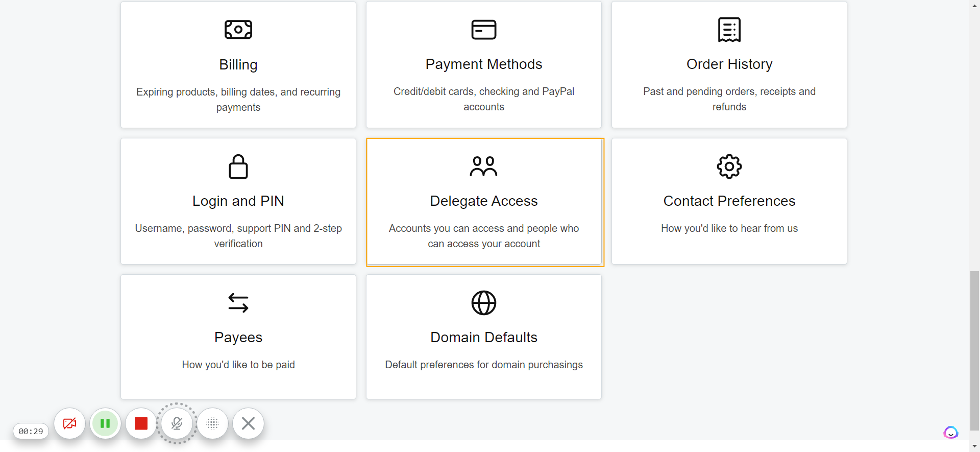This screenshot has height=452, width=980.
Task: Click the Order History receipt icon
Action: 729,30
